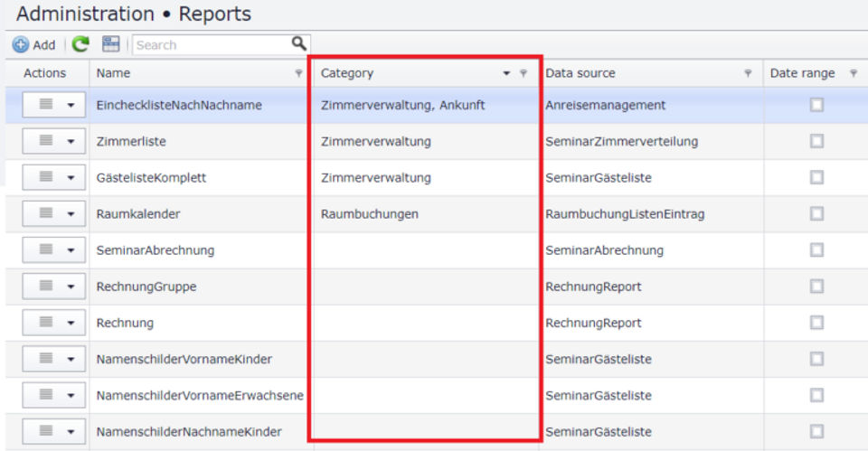Click the search magnifier icon
Image resolution: width=868 pixels, height=451 pixels.
click(298, 43)
